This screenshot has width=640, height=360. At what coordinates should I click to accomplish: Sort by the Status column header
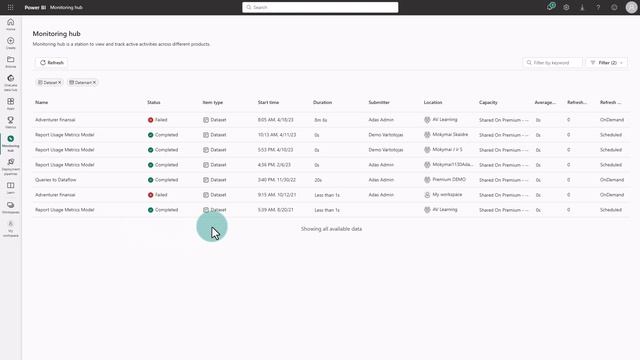pyautogui.click(x=154, y=102)
